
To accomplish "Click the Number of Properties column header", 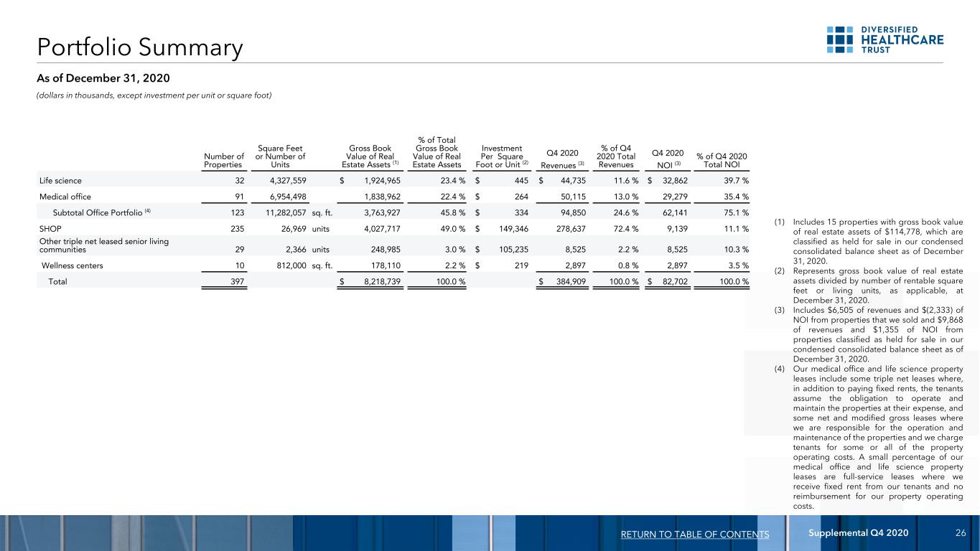I will [224, 161].
